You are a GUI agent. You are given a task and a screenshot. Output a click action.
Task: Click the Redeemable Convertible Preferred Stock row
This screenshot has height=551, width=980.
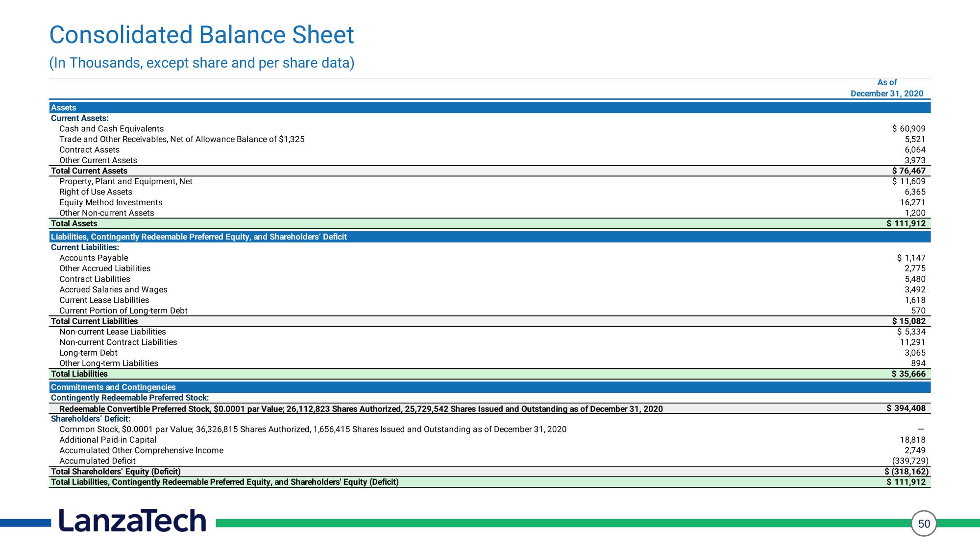point(490,408)
